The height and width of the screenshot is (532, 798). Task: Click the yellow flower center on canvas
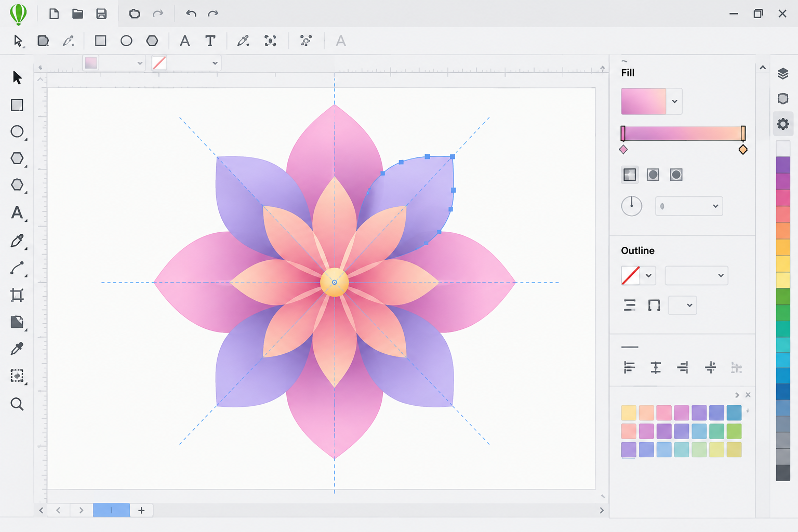(335, 282)
